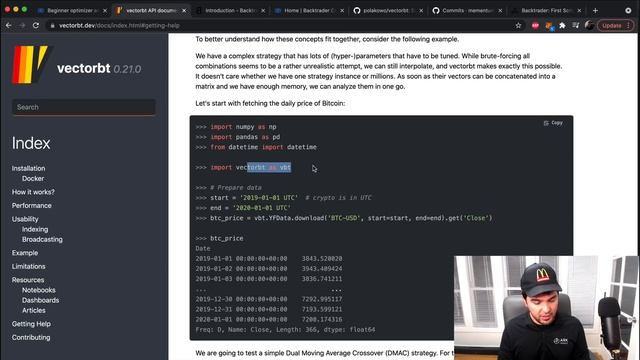Open the Articles link
Screen dimensions: 640x360
click(34, 310)
